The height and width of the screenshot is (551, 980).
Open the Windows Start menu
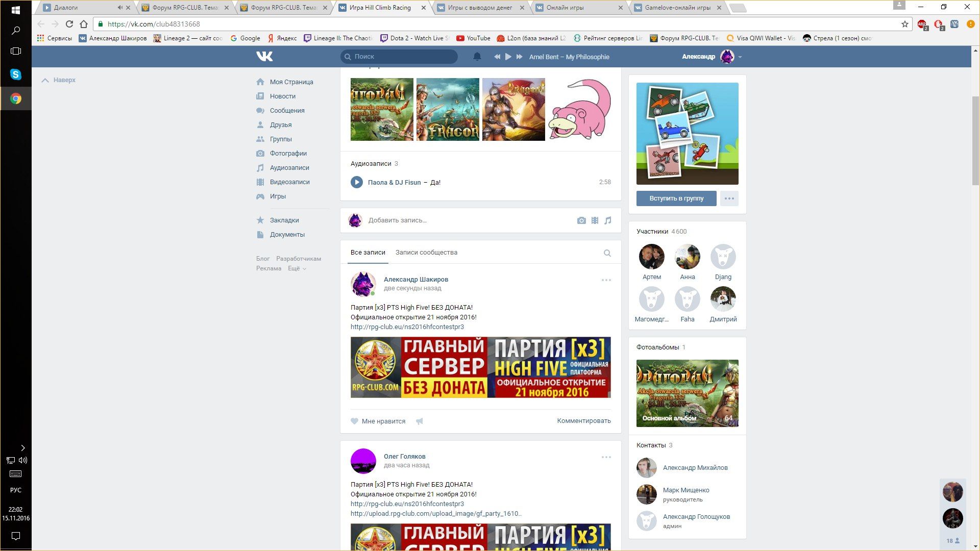[16, 10]
